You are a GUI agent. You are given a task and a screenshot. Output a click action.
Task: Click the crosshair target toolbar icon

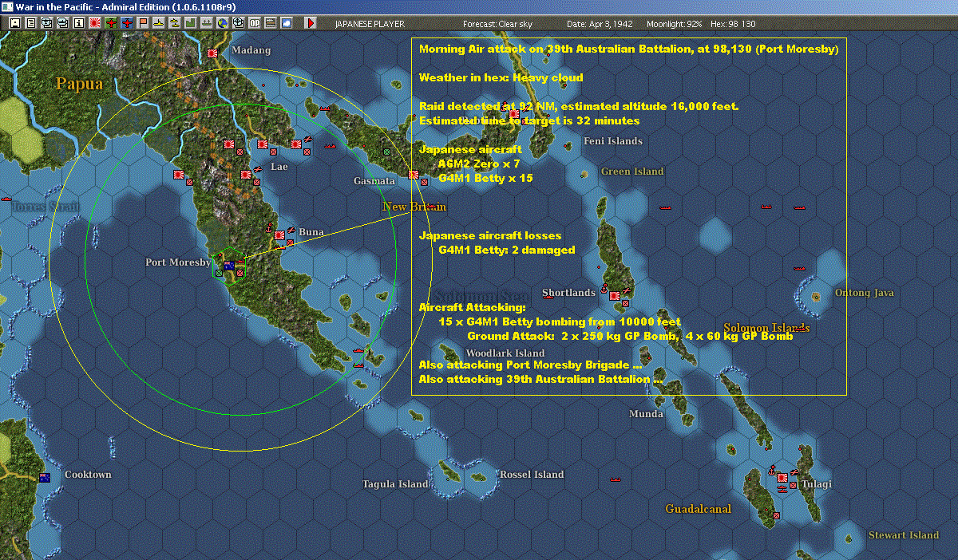click(x=238, y=24)
